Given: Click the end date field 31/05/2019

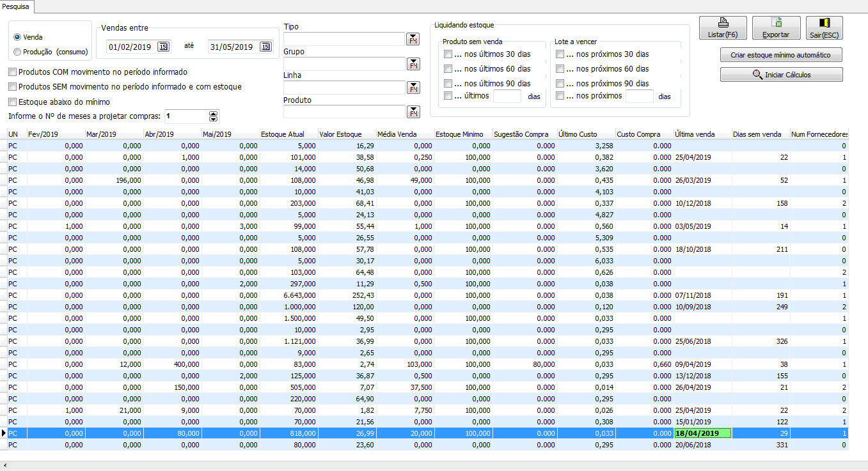Looking at the screenshot, I should (233, 47).
